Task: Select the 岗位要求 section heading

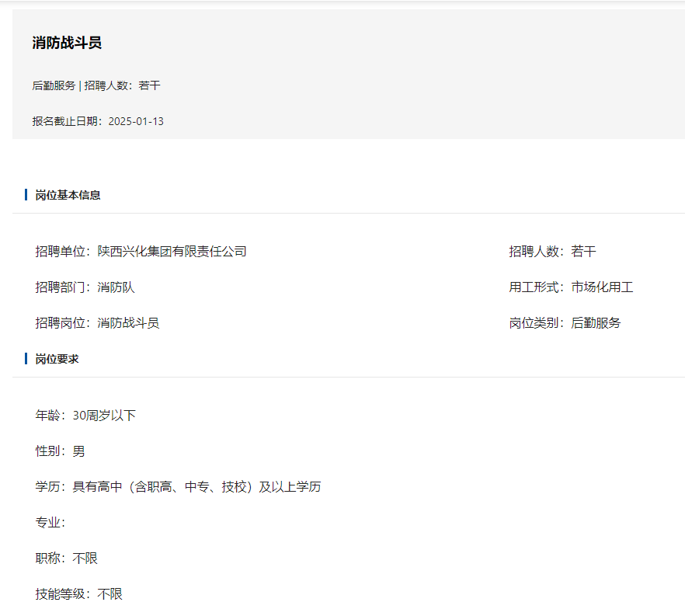Action: (57, 359)
